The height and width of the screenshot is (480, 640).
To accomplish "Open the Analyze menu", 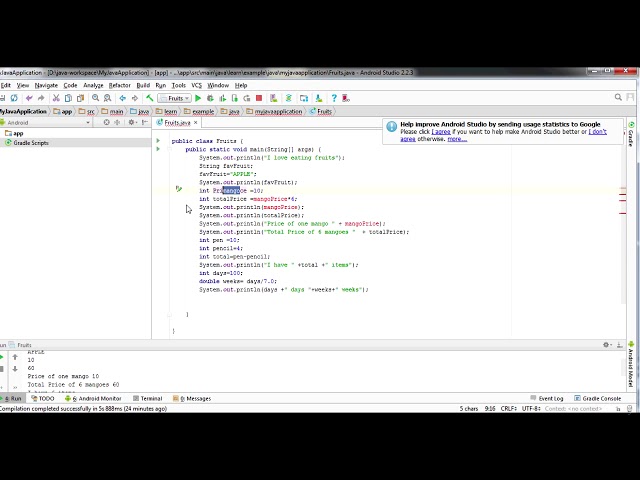I will tap(93, 85).
